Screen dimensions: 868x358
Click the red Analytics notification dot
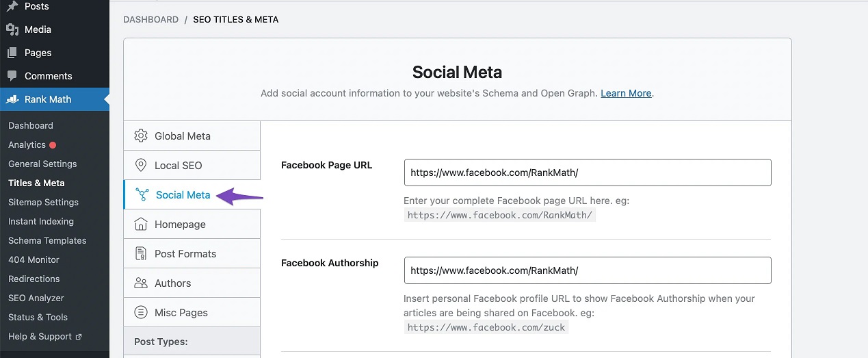(x=53, y=145)
